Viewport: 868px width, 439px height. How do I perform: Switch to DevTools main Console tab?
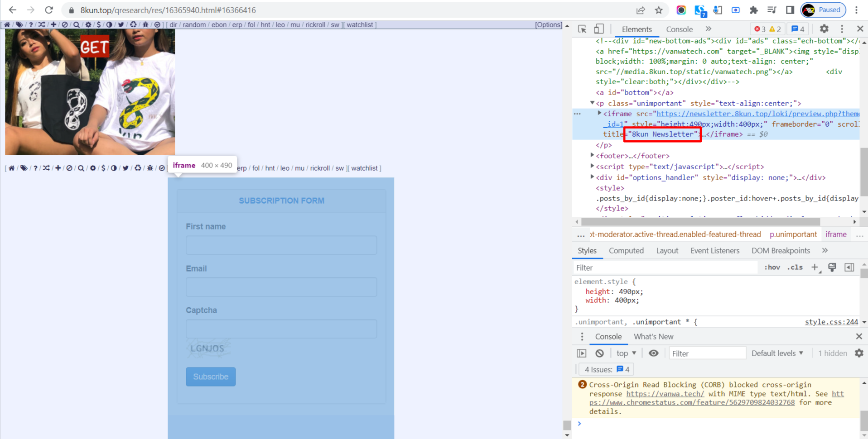click(679, 29)
